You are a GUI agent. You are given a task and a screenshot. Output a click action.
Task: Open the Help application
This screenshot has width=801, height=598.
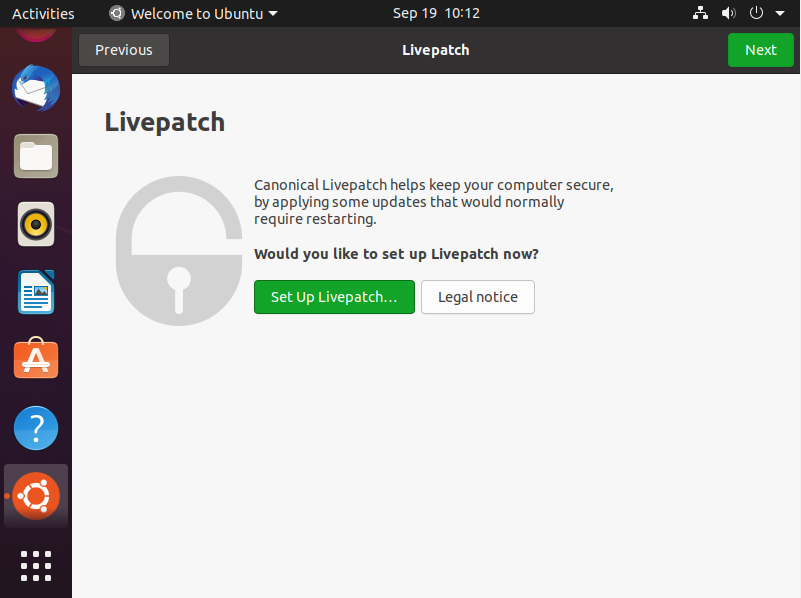(36, 428)
